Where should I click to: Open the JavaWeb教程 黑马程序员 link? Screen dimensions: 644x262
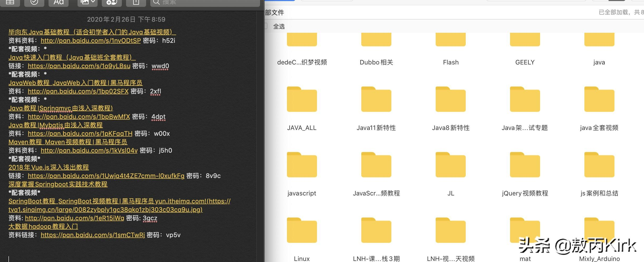pyautogui.click(x=75, y=83)
